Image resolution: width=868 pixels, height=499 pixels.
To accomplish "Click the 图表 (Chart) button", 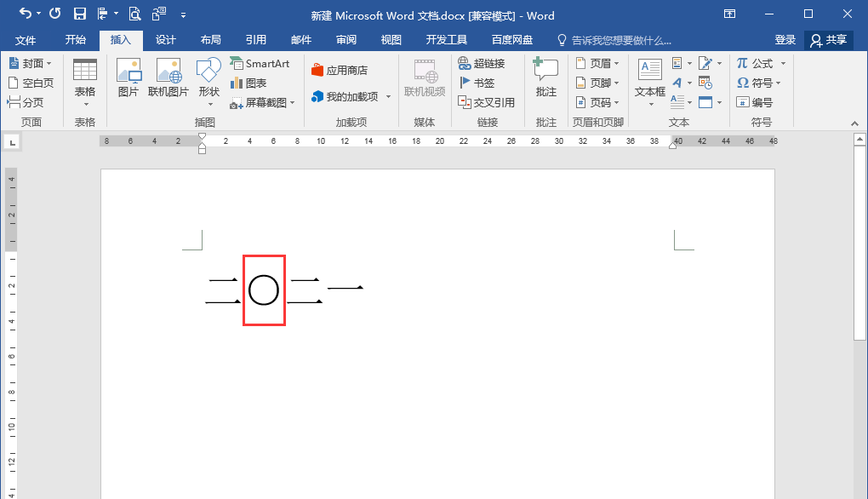I will point(248,83).
